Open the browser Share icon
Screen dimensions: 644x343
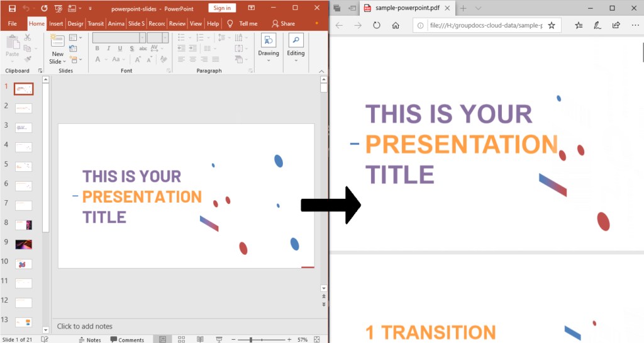(x=616, y=25)
